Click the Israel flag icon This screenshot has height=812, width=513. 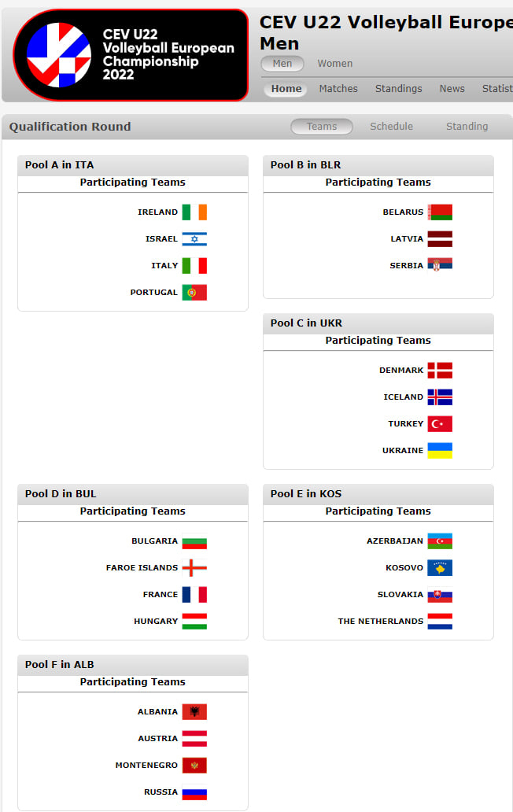(x=194, y=239)
